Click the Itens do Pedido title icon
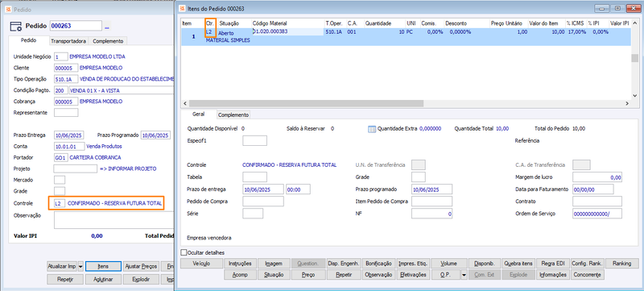Image resolution: width=644 pixels, height=291 pixels. [x=183, y=8]
